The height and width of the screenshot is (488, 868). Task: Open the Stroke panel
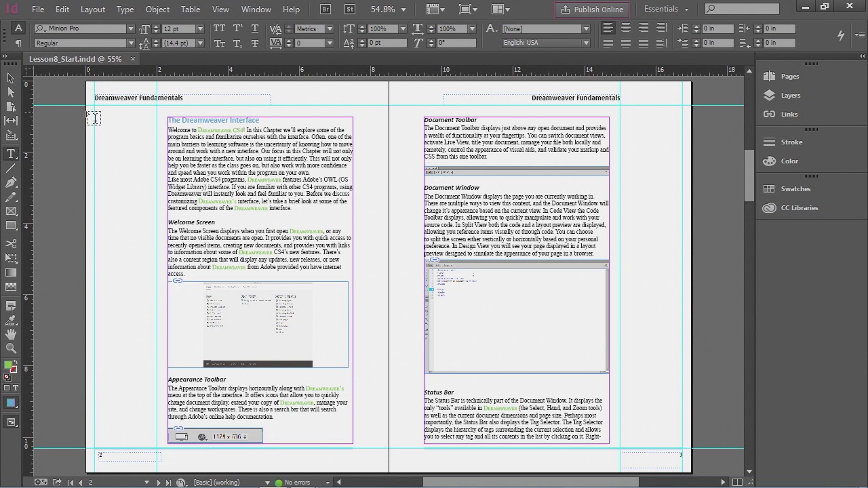coord(791,142)
